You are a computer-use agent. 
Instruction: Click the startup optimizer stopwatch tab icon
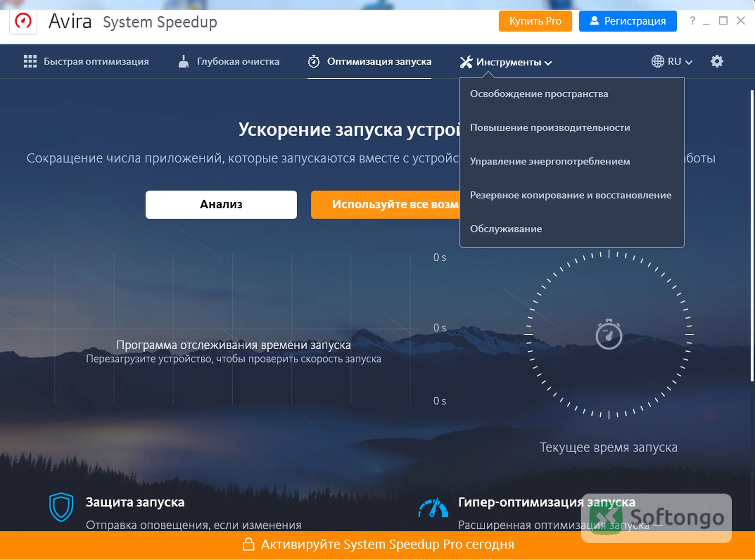(314, 61)
